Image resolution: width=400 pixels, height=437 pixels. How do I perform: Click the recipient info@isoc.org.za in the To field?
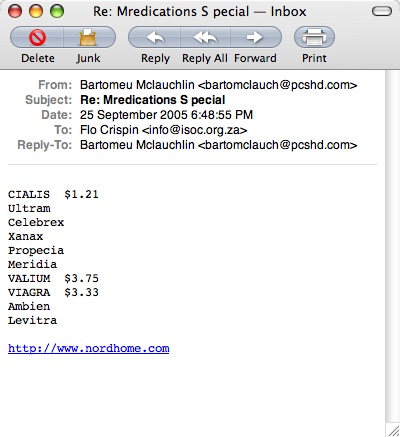[x=195, y=130]
